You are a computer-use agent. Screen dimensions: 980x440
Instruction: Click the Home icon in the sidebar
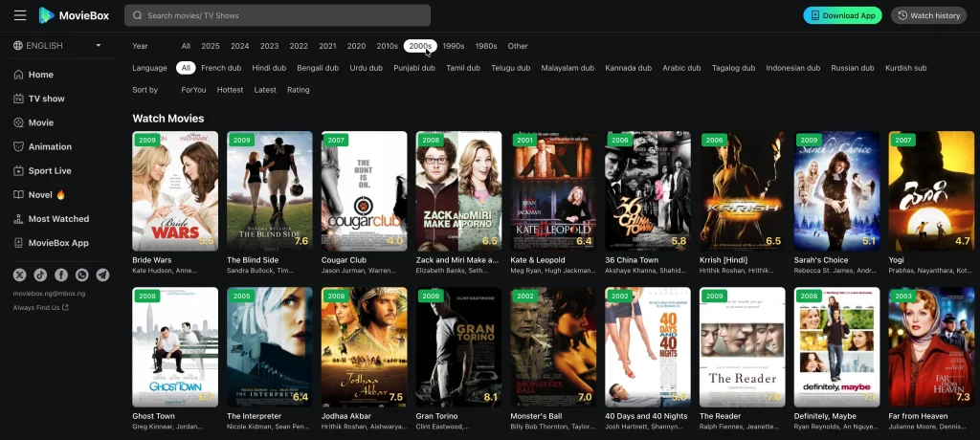click(x=18, y=75)
